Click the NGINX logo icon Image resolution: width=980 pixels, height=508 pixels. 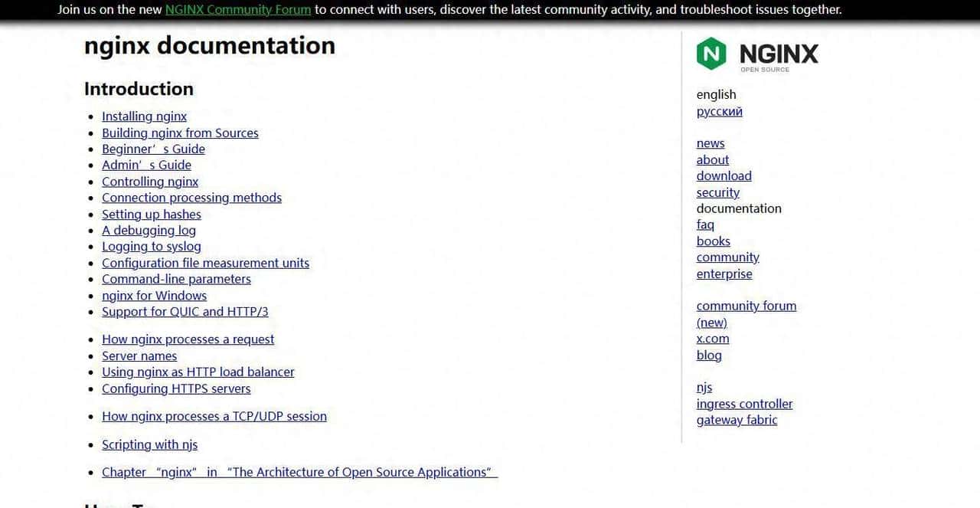click(711, 54)
